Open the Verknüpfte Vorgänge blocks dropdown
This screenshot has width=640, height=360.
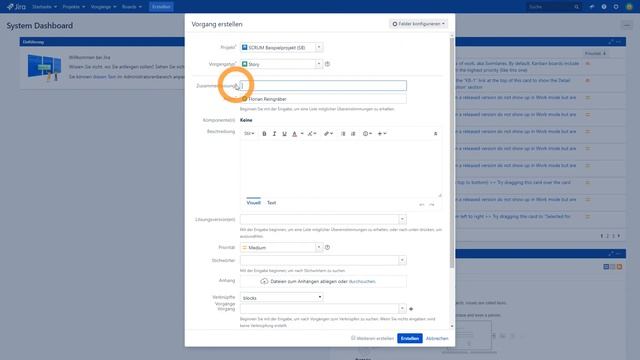click(x=282, y=298)
